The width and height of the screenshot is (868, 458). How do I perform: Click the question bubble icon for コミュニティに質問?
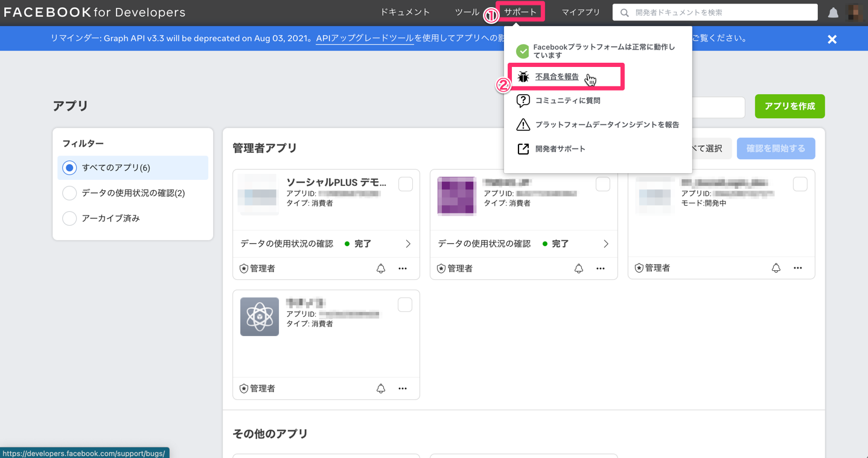point(523,101)
